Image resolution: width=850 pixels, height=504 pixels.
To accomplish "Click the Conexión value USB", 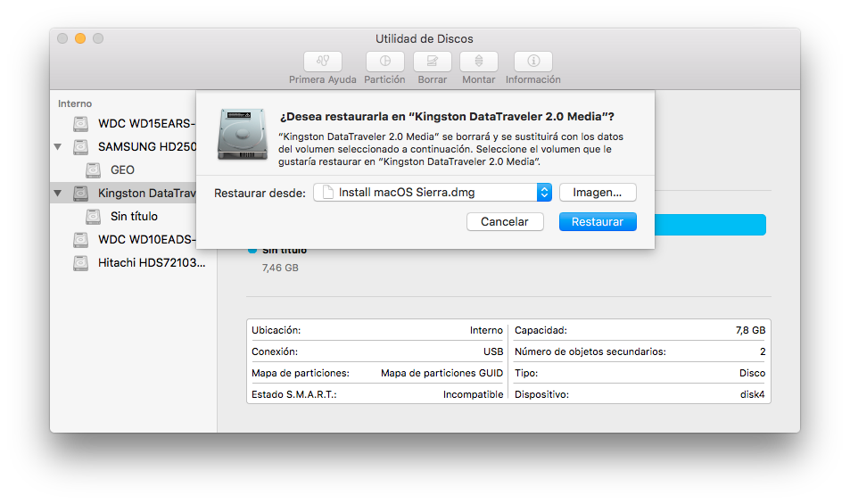I will (493, 351).
